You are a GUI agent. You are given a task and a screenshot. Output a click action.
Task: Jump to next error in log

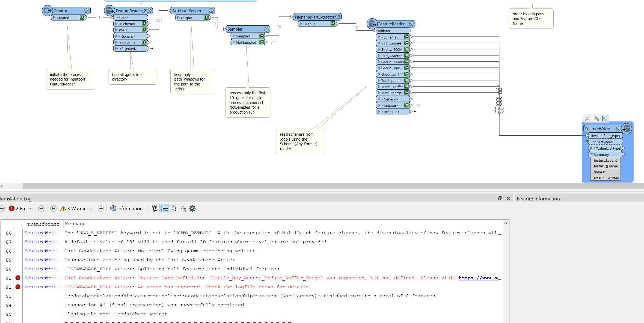point(41,209)
